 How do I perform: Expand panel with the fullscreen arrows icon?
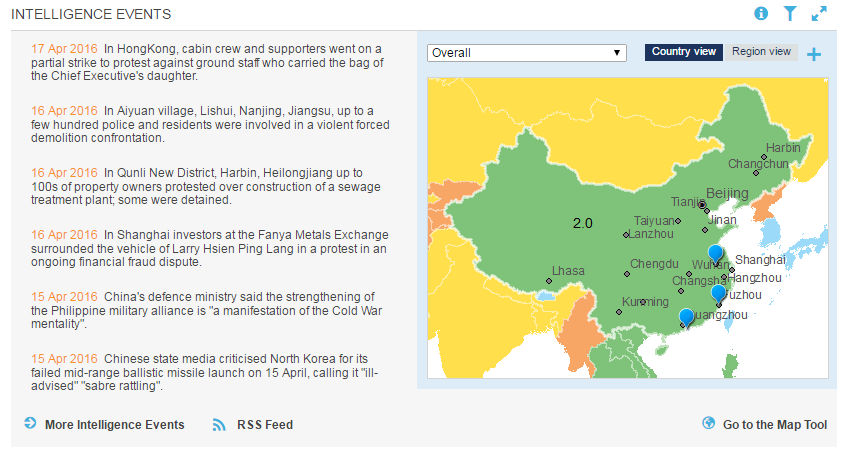pos(819,14)
